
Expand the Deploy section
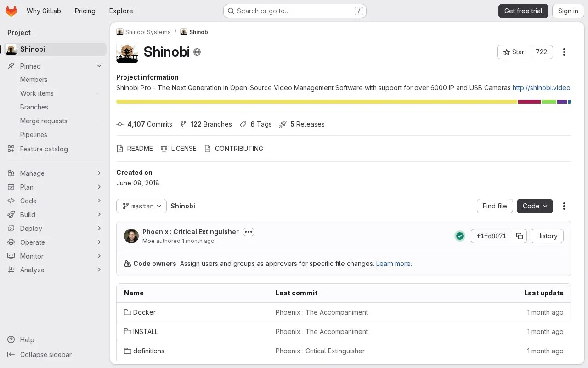55,229
